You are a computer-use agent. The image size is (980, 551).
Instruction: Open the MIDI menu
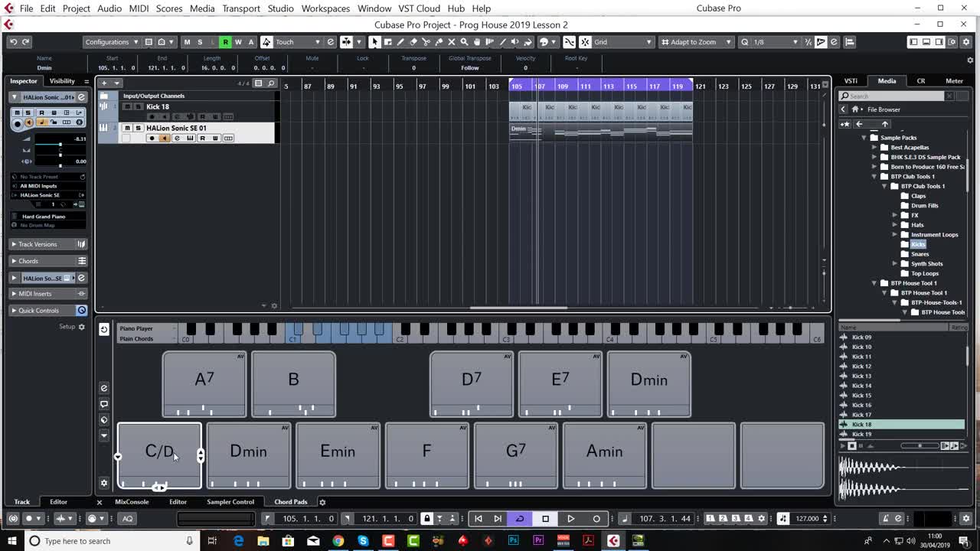pyautogui.click(x=139, y=8)
